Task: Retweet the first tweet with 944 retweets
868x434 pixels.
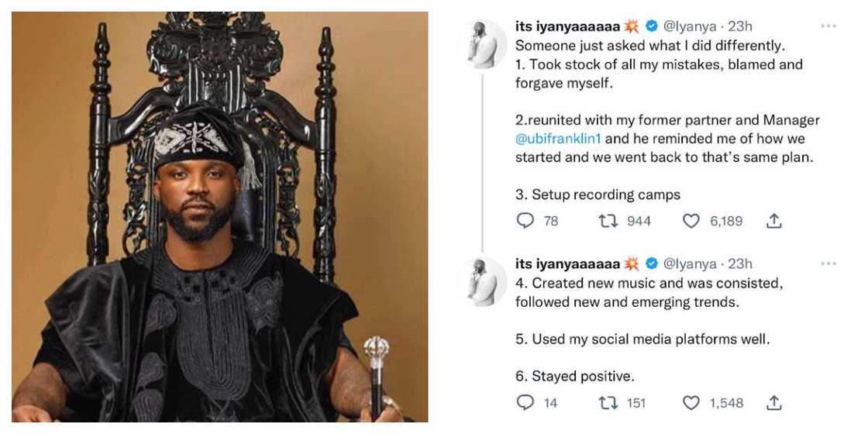Action: point(608,221)
